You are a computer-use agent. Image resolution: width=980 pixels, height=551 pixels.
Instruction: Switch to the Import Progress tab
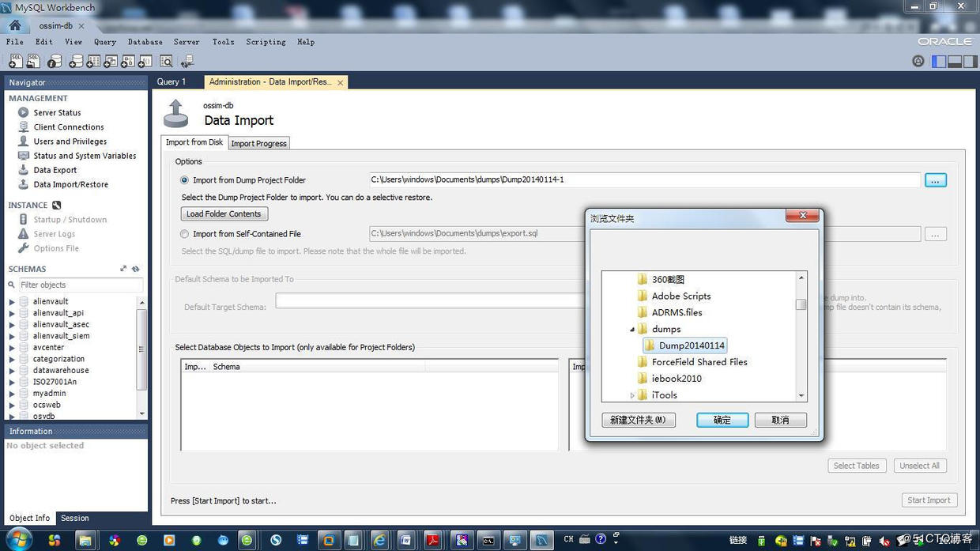click(258, 143)
